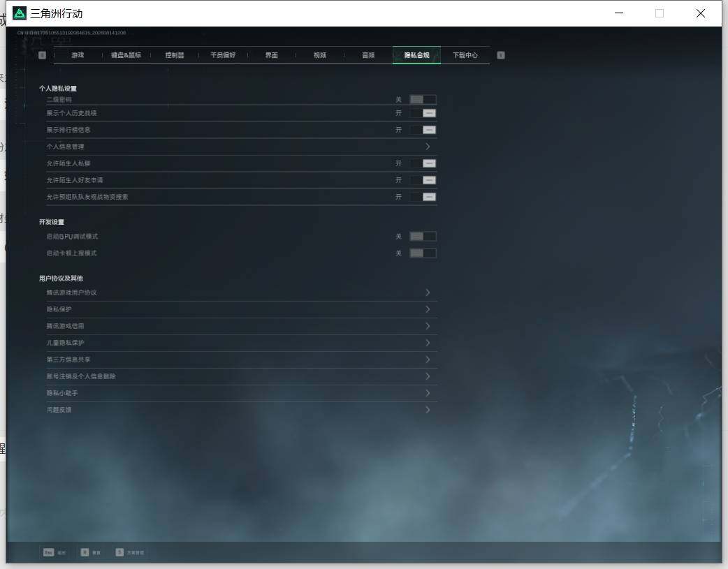Screen dimensions: 728x569
Task: Click the 二级密码 label text
Action: coord(59,99)
